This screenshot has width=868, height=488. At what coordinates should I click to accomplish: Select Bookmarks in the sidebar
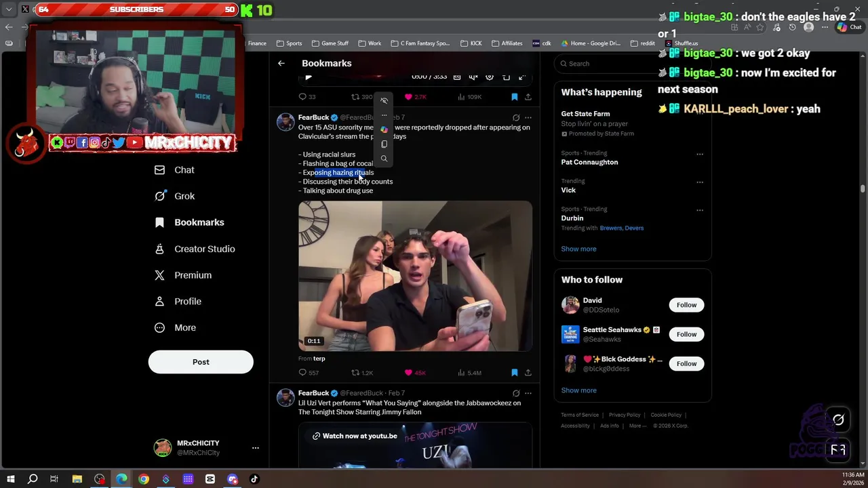pyautogui.click(x=189, y=222)
